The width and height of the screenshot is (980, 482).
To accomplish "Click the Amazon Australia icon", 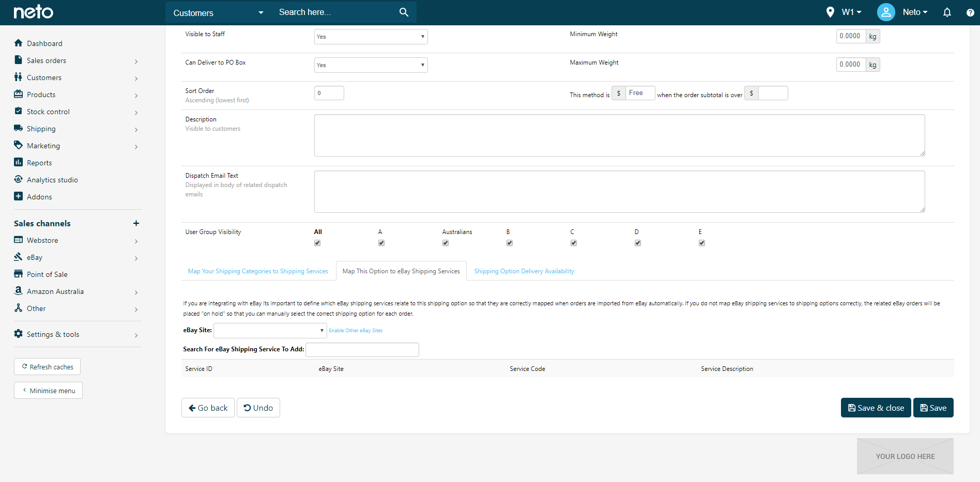I will point(19,291).
